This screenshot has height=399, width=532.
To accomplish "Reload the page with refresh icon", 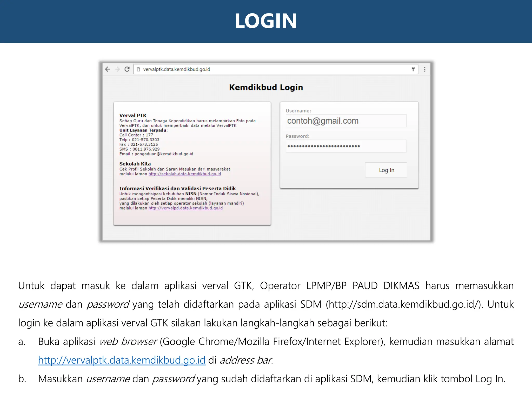I will coord(127,69).
